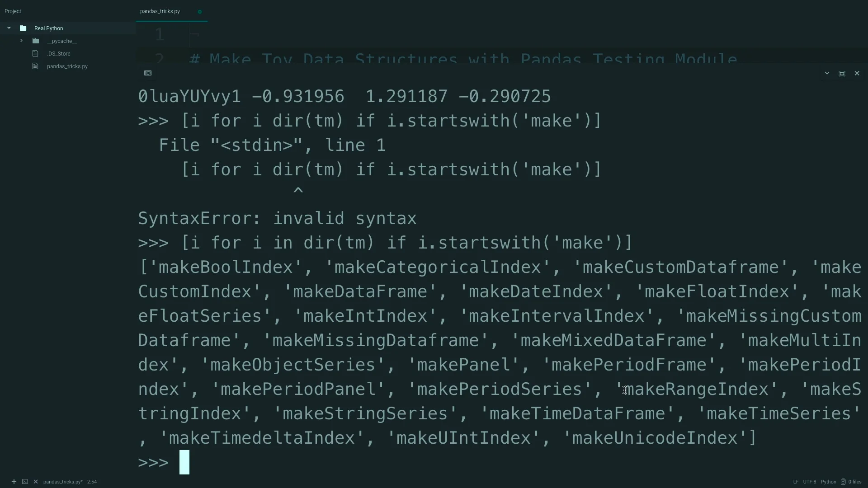Open terminal via status bar terminal icon
The image size is (868, 488).
pos(25,482)
